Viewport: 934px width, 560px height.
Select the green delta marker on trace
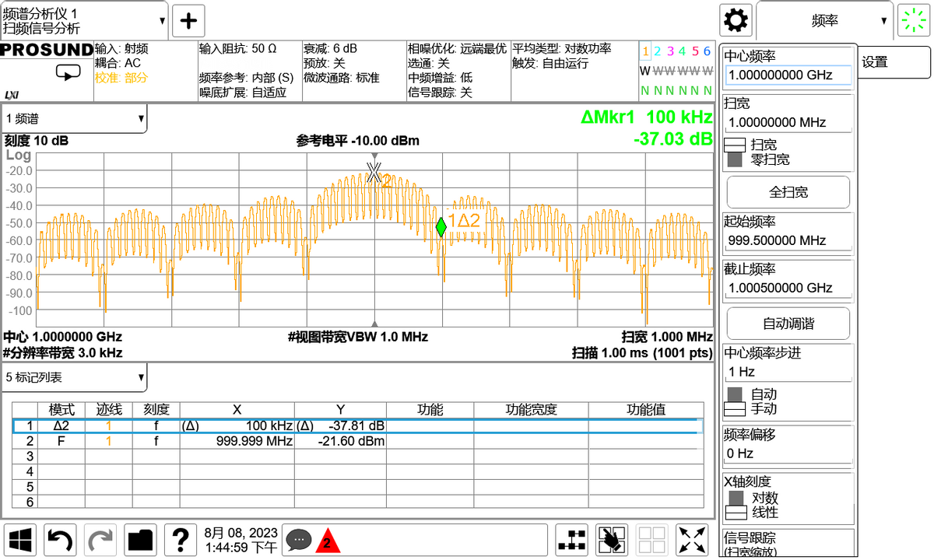point(441,226)
